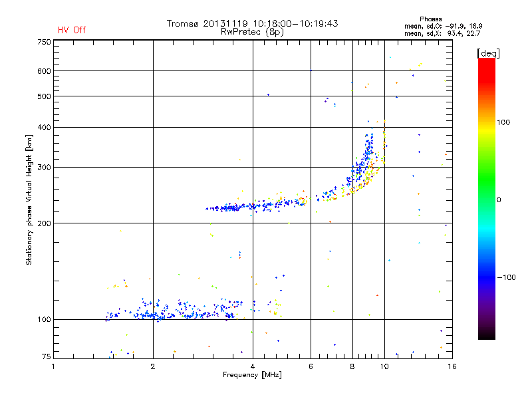The height and width of the screenshot is (399, 532).
Task: Click the colorbar tick label '-100'
Action: tap(506, 277)
